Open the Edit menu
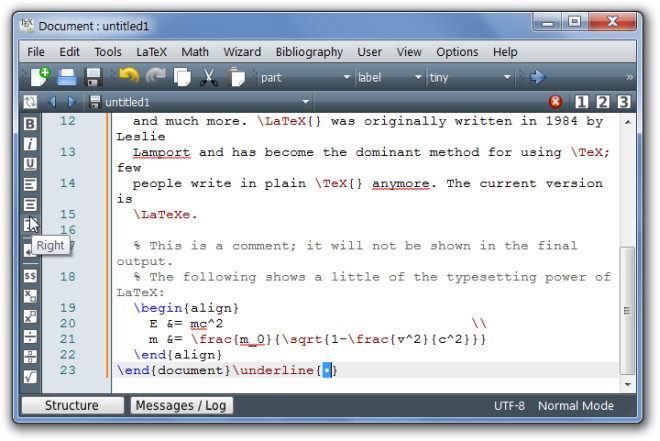The width and height of the screenshot is (660, 441). tap(69, 52)
